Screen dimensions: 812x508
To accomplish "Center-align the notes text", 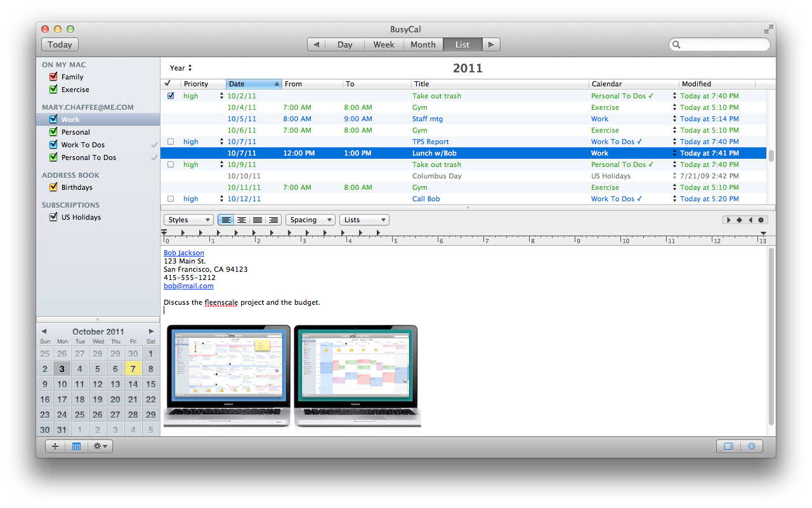I will click(x=242, y=220).
